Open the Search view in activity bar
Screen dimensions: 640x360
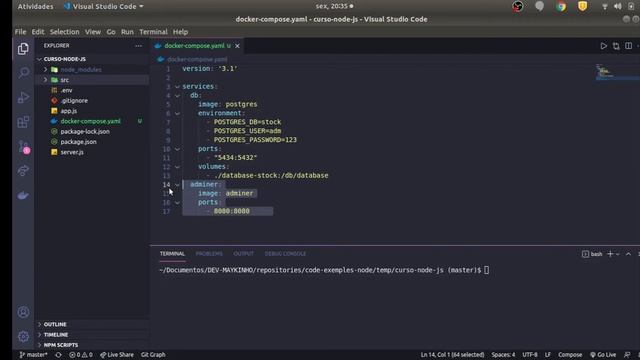[23, 73]
